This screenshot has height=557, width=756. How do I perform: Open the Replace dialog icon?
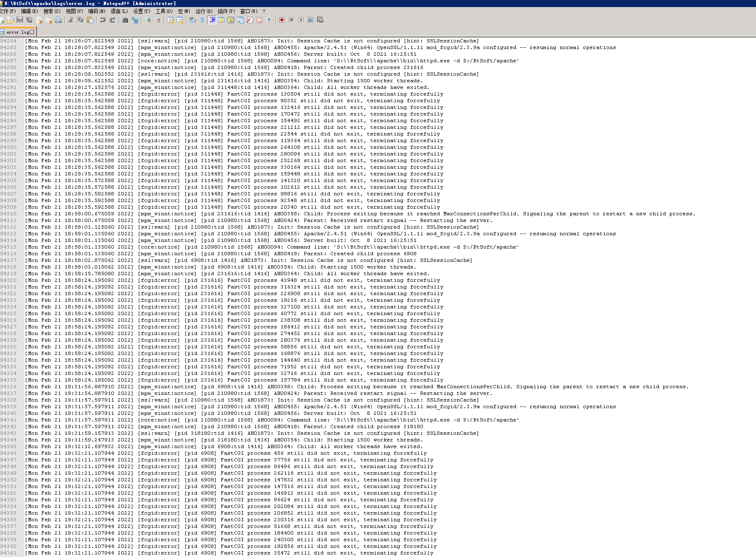coord(135,20)
